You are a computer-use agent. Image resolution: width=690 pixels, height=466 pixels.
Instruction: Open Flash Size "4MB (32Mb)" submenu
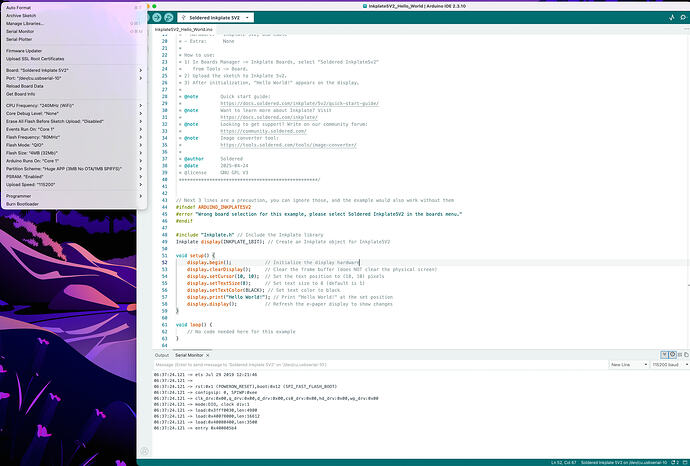point(74,153)
